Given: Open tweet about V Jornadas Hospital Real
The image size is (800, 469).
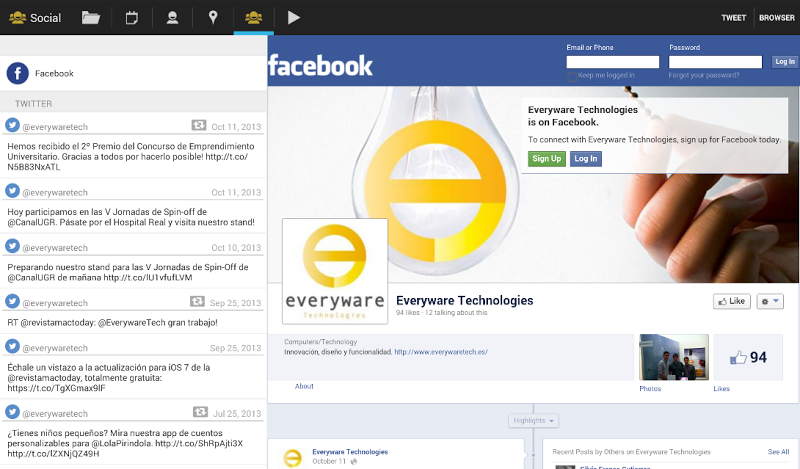Looking at the screenshot, I should click(x=131, y=217).
